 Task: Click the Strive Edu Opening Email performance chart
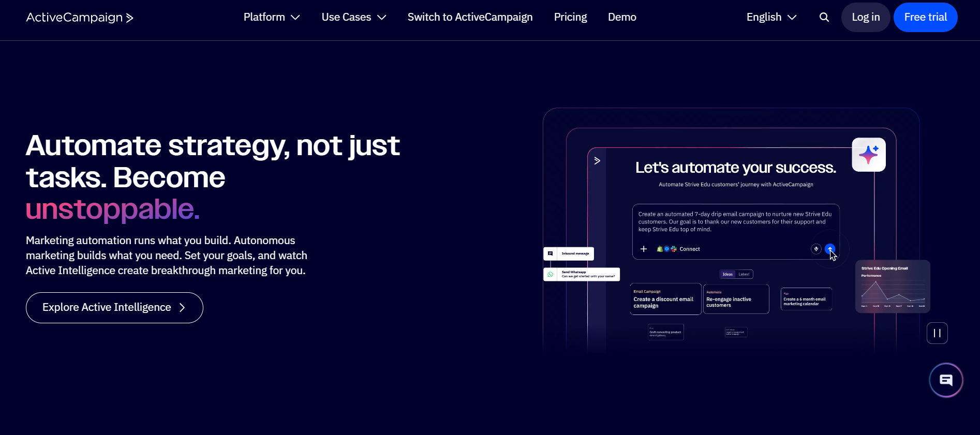pyautogui.click(x=893, y=287)
